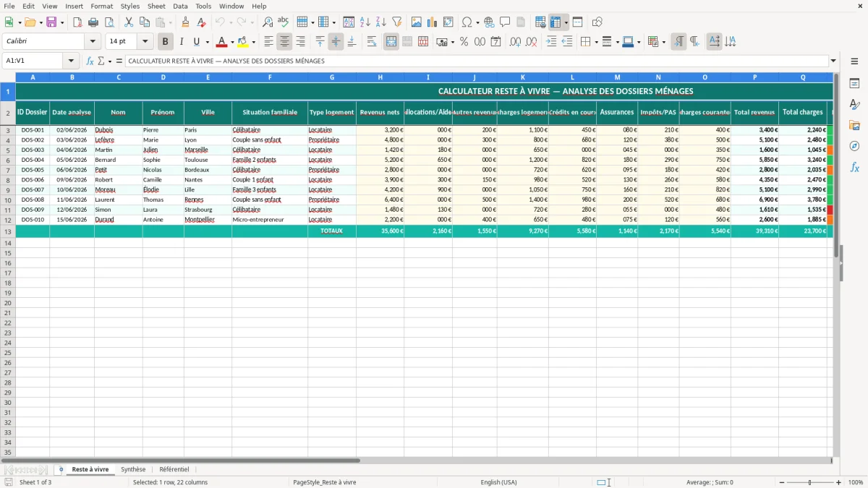Toggle Italic formatting
Image resolution: width=868 pixels, height=488 pixels.
[181, 42]
